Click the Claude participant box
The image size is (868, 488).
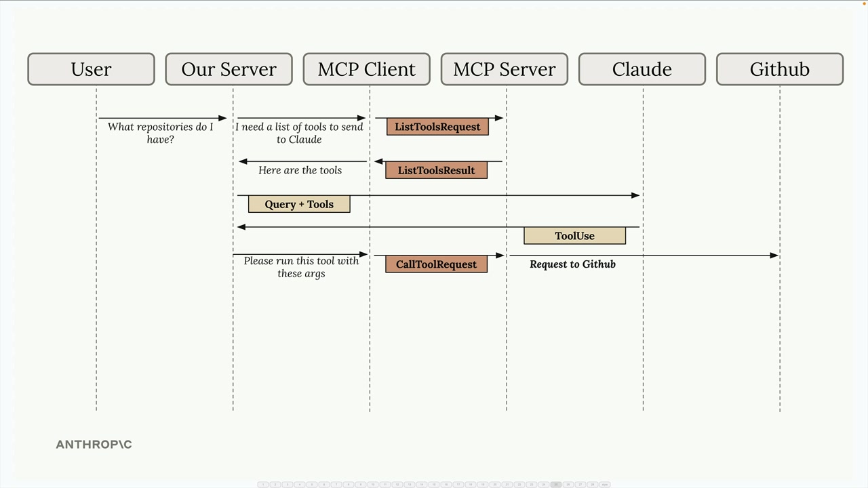tap(642, 69)
